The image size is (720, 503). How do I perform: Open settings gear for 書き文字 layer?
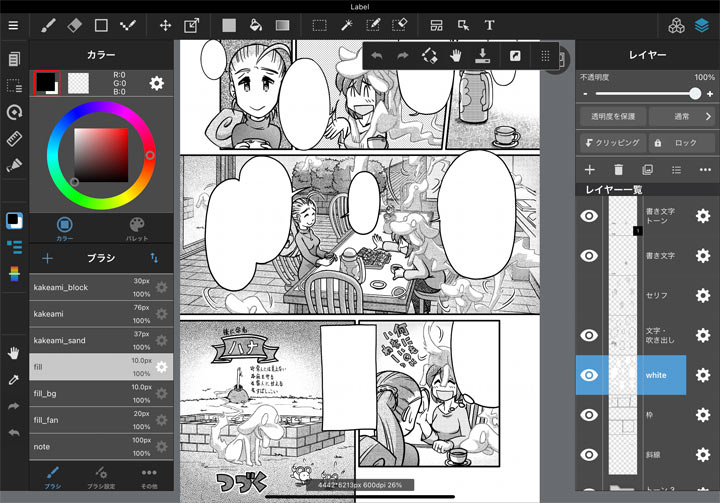coord(703,255)
